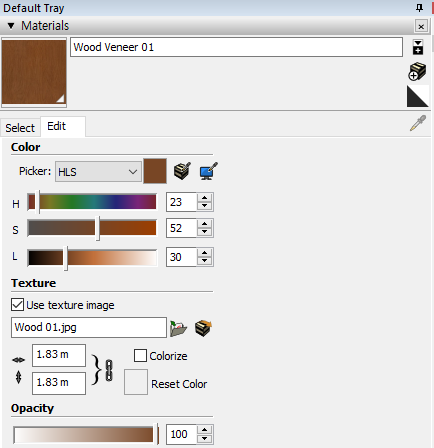Decrease Saturation with down arrow
Viewport: 434px width, 448px height.
204,233
